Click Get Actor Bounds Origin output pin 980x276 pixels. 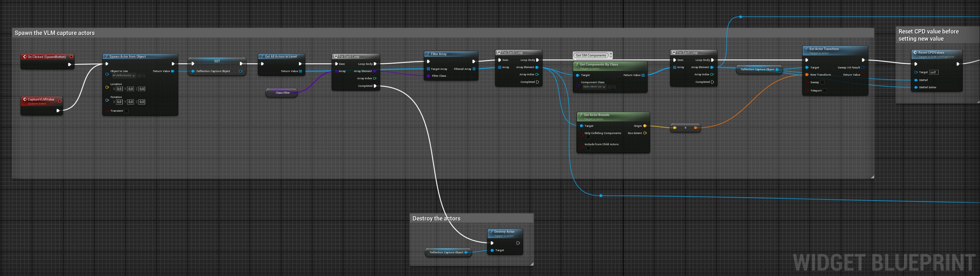pos(645,126)
